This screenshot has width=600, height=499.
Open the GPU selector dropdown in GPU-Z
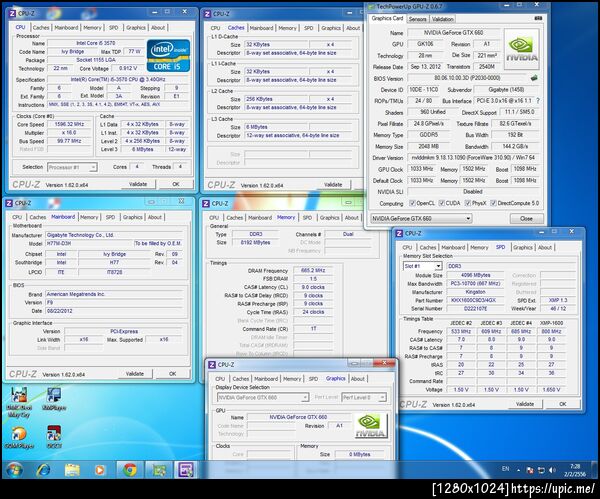click(421, 219)
